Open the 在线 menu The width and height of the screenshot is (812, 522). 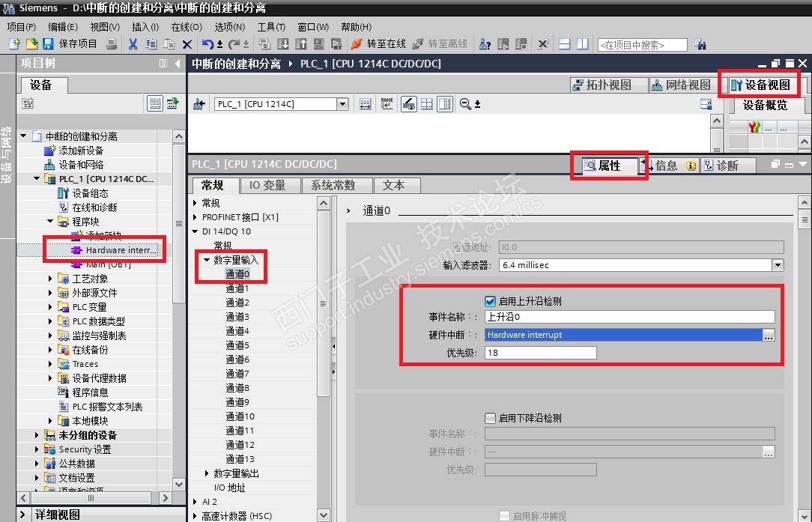(187, 27)
